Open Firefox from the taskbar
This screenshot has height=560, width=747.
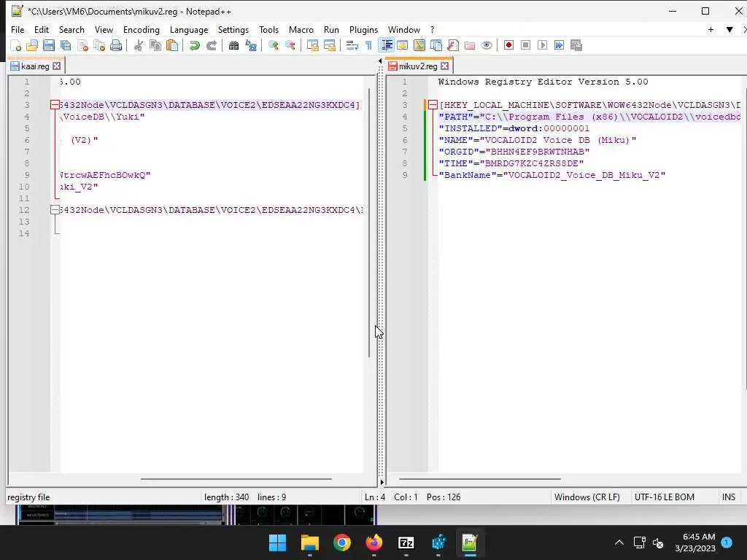pyautogui.click(x=374, y=542)
